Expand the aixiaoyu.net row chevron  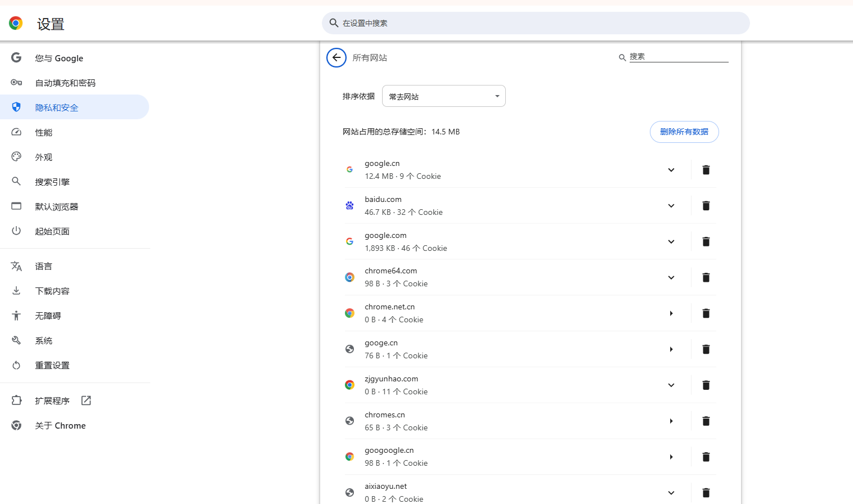(x=671, y=493)
